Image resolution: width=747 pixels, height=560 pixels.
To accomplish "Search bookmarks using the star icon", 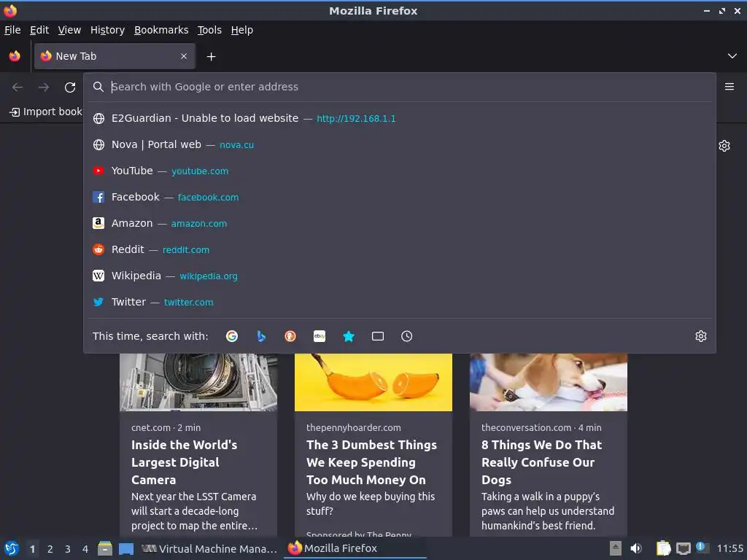I will pyautogui.click(x=349, y=336).
